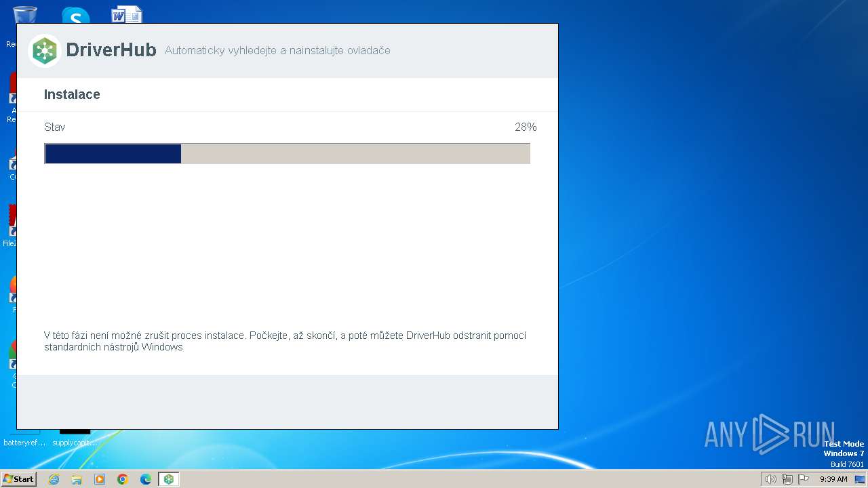Open Windows Explorer folder icon in taskbar
This screenshot has width=868, height=488.
click(77, 479)
